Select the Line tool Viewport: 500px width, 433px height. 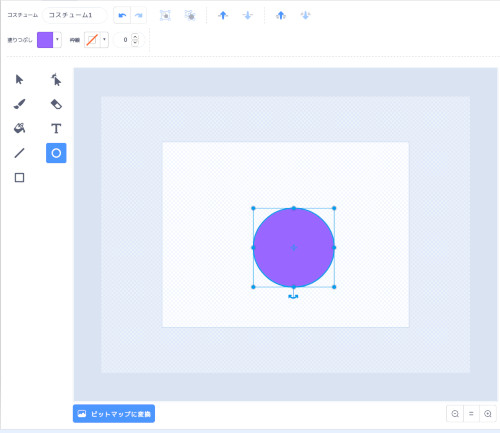[19, 153]
